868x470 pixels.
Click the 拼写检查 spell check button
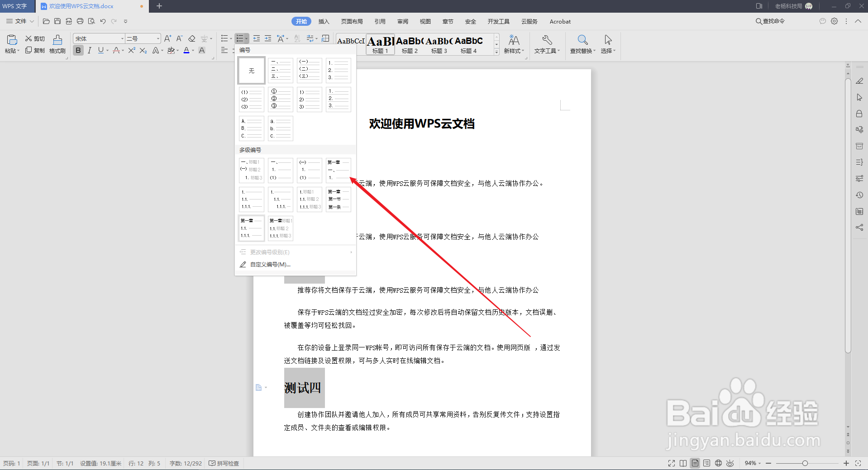[224, 463]
